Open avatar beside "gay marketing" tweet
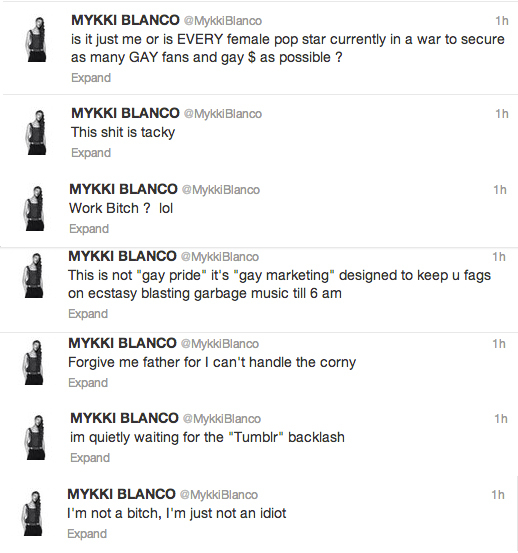The height and width of the screenshot is (553, 518). tap(33, 275)
